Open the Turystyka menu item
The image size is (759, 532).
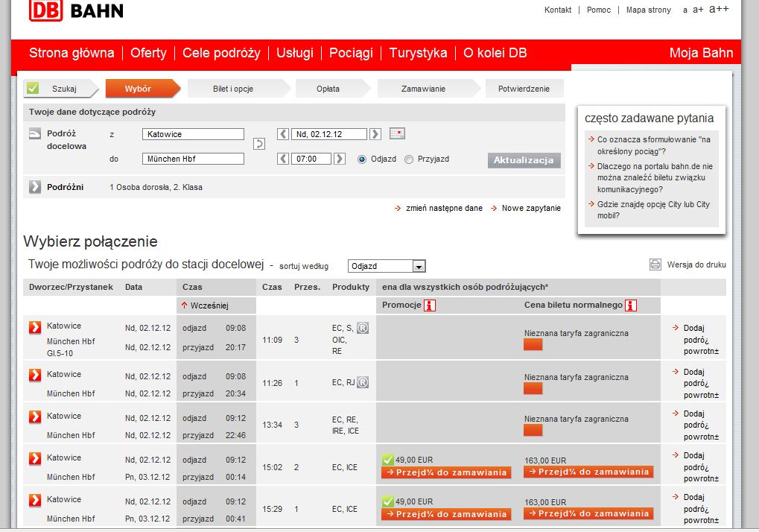click(x=418, y=53)
